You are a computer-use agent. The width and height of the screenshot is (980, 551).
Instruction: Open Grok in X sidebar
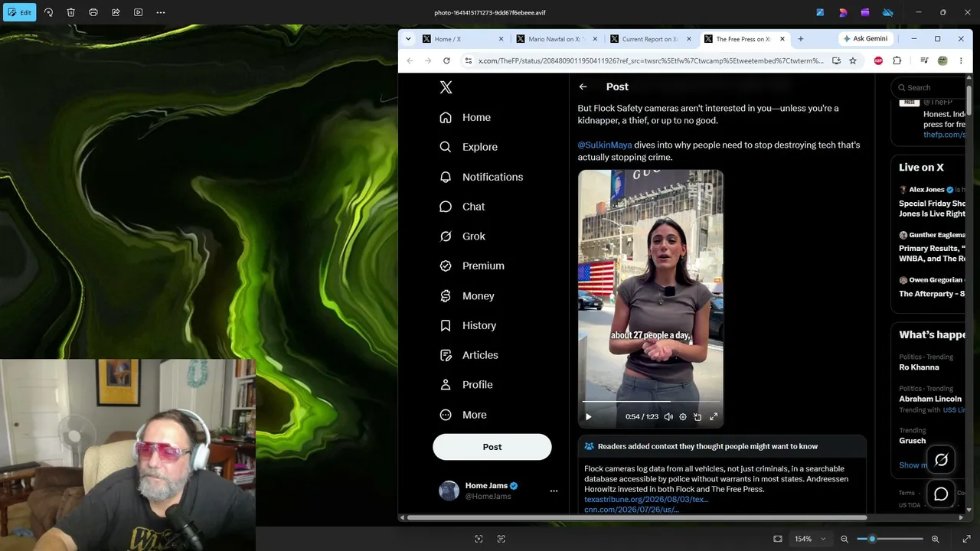[462, 236]
